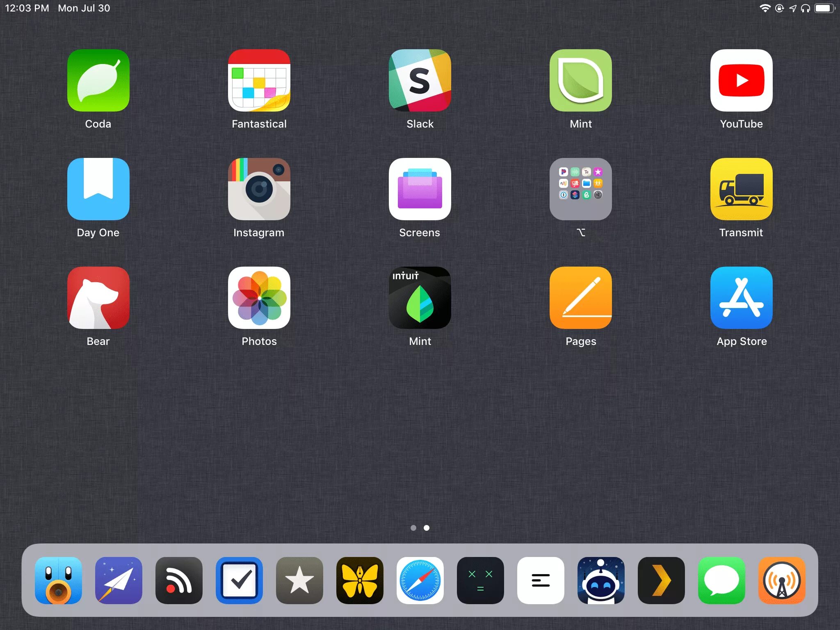Open the App Store

click(741, 298)
